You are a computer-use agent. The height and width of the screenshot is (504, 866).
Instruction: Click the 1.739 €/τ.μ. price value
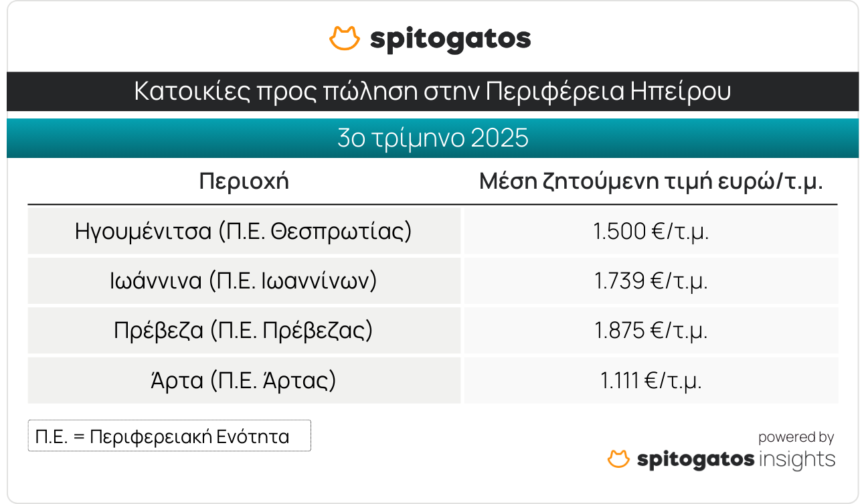[651, 281]
